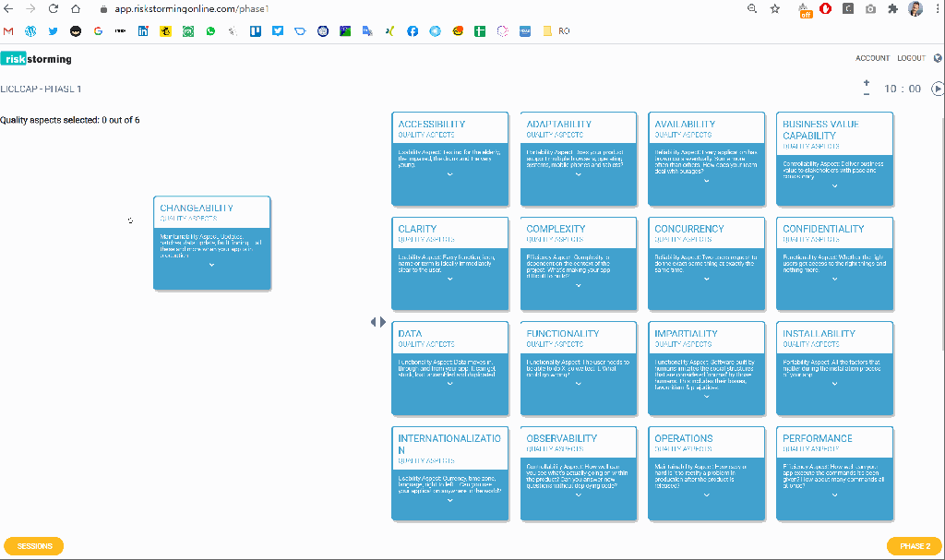This screenshot has height=560, width=945.
Task: Open the Gmail bookmark icon
Action: pos(8,30)
